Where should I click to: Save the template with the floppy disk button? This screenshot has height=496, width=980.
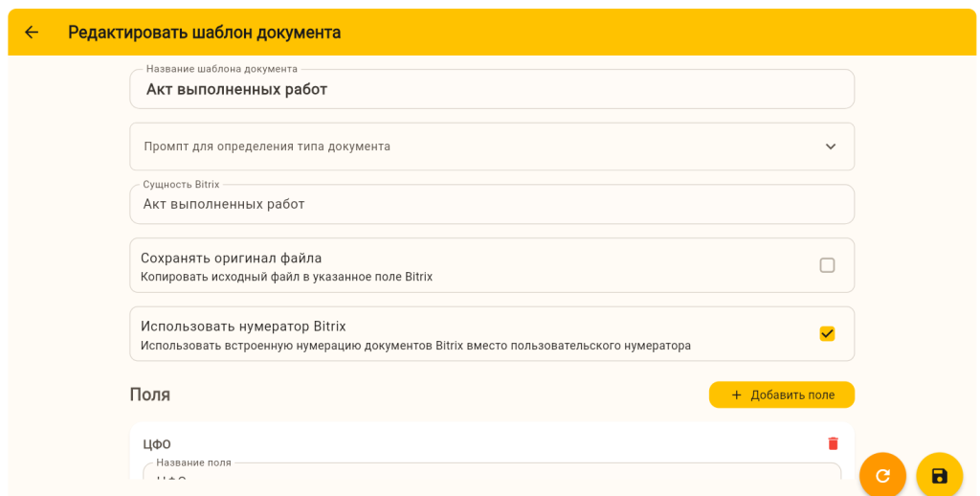[939, 475]
